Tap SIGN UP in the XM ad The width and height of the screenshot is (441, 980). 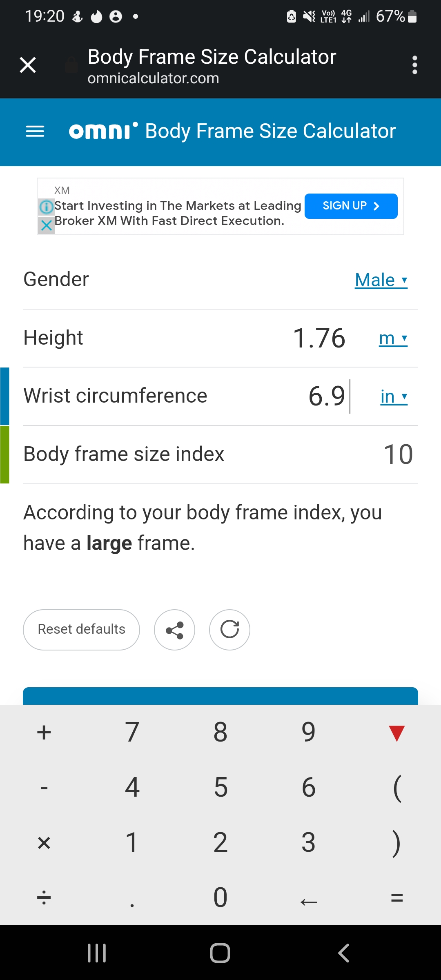coord(351,206)
